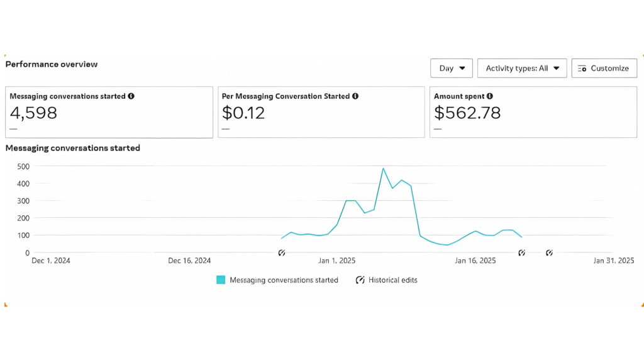Click the historical edits marker nearest Jan 31
The width and height of the screenshot is (644, 350).
[x=549, y=252]
